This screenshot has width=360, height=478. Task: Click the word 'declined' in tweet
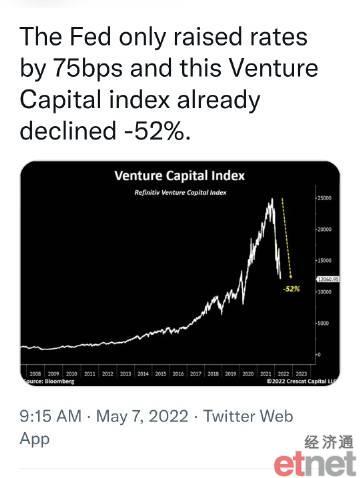[68, 130]
